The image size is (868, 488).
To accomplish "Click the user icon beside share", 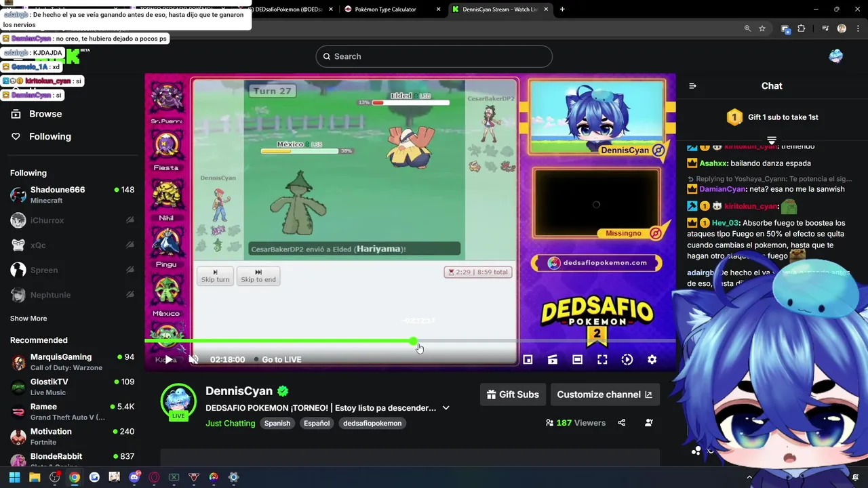I will [x=649, y=423].
